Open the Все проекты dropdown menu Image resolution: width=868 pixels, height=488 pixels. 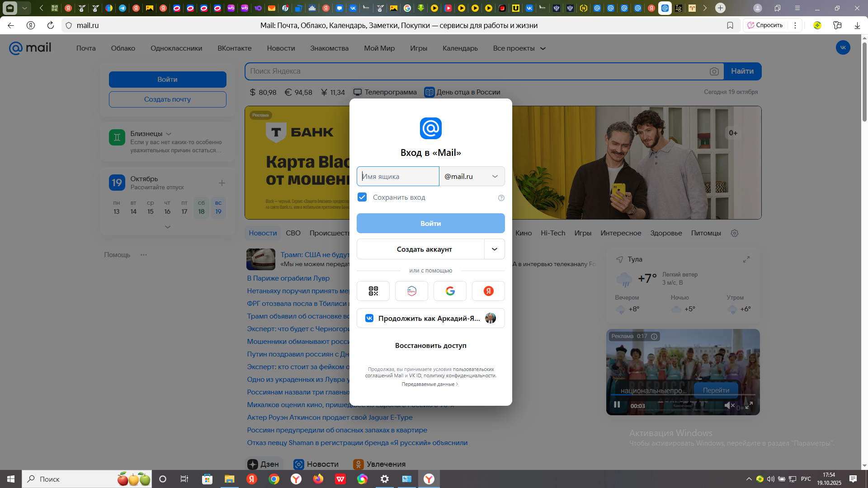tap(519, 48)
